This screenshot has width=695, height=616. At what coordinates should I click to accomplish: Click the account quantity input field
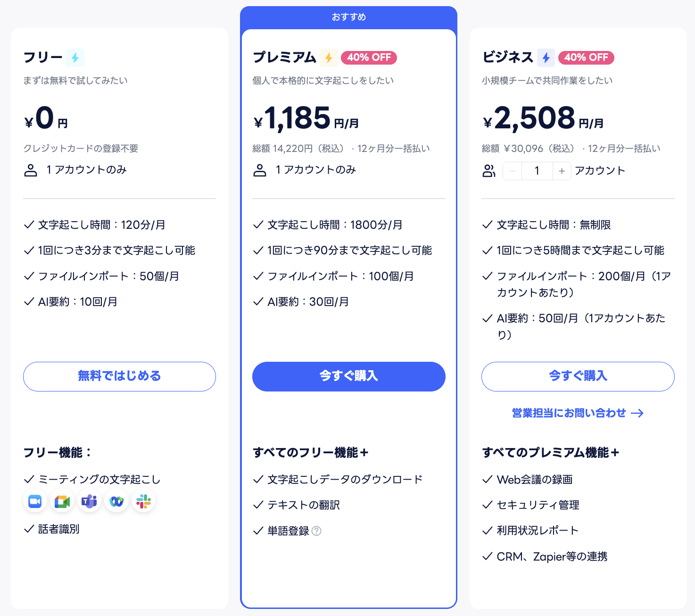(537, 171)
